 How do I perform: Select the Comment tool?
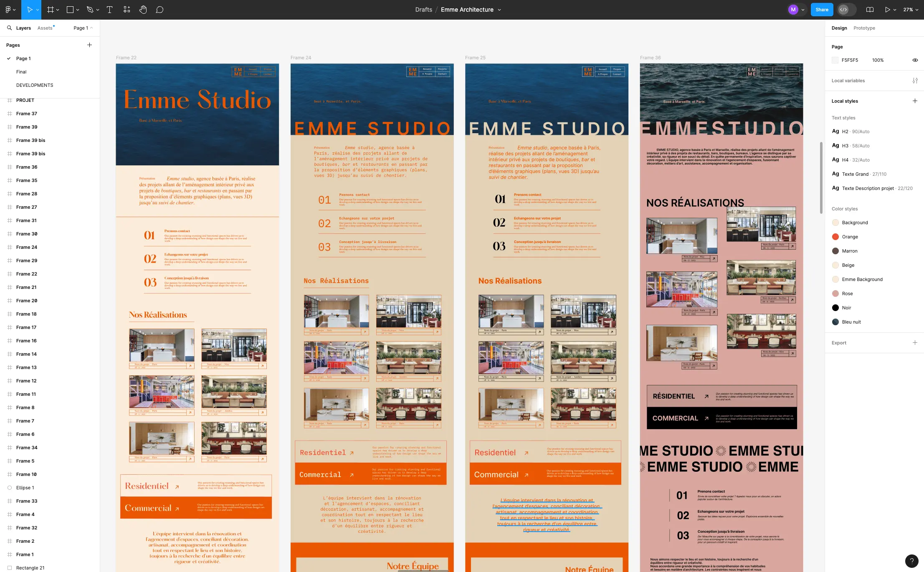tap(159, 10)
